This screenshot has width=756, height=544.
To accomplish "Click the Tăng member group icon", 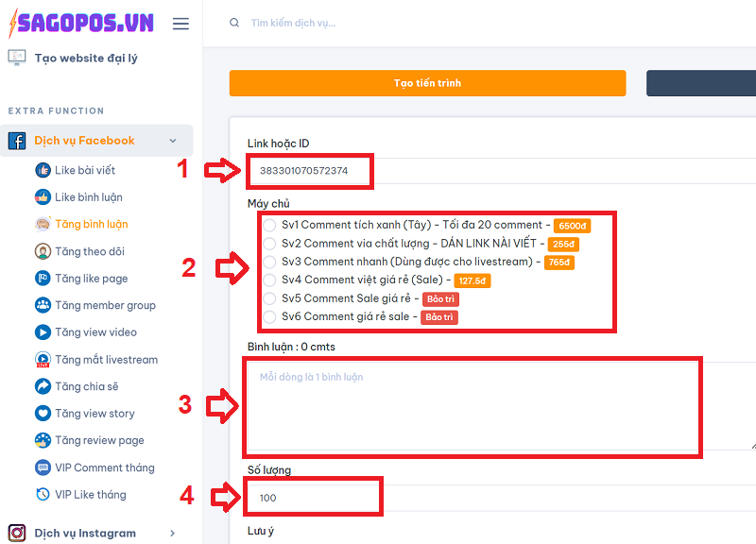I will pyautogui.click(x=43, y=305).
